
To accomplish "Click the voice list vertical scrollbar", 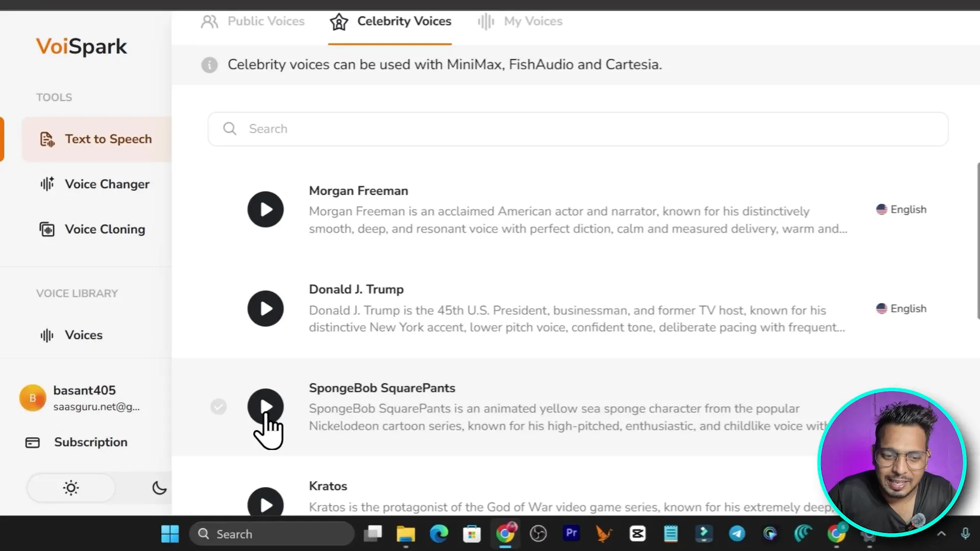I will [x=977, y=240].
